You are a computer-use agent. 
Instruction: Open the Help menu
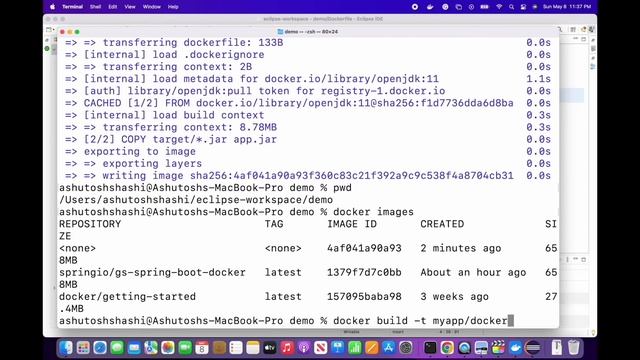pyautogui.click(x=173, y=7)
